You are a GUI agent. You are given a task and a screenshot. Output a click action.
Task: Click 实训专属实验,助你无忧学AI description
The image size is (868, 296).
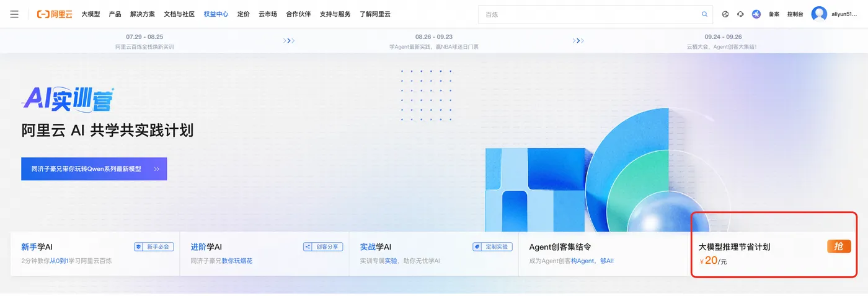coord(400,261)
